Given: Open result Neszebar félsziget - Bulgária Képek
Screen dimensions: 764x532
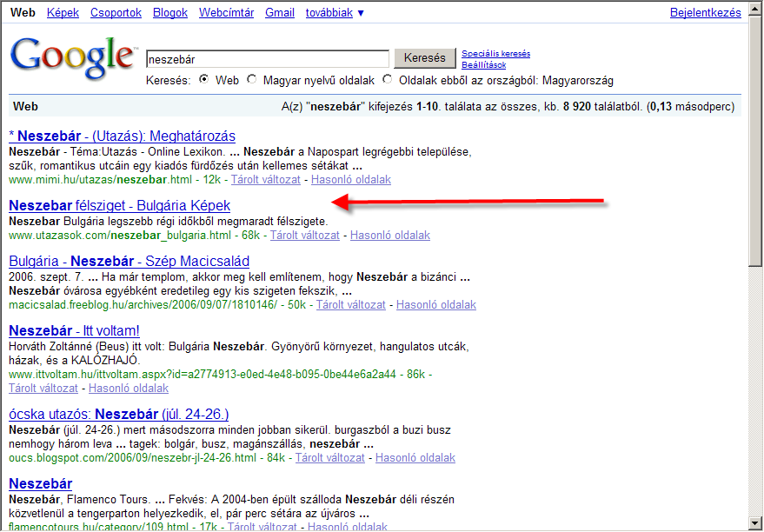Looking at the screenshot, I should click(119, 205).
